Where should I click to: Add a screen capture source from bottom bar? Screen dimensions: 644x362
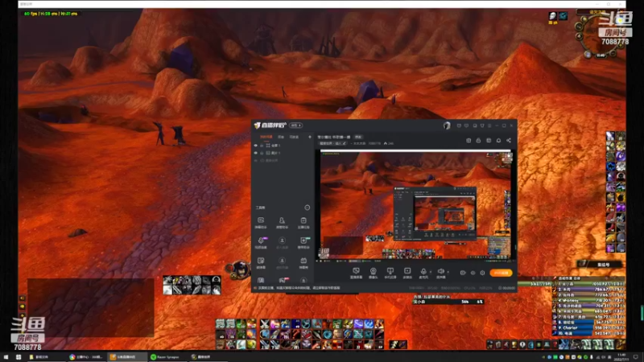point(356,273)
